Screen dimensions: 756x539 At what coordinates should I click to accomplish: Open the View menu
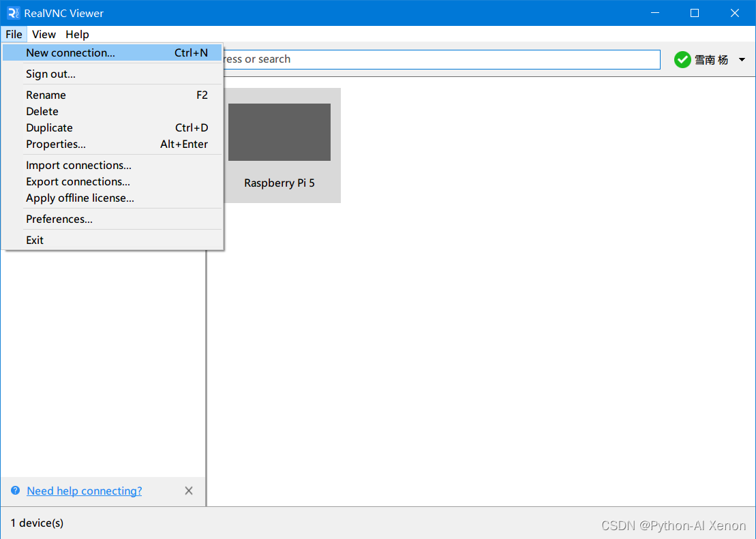(44, 34)
